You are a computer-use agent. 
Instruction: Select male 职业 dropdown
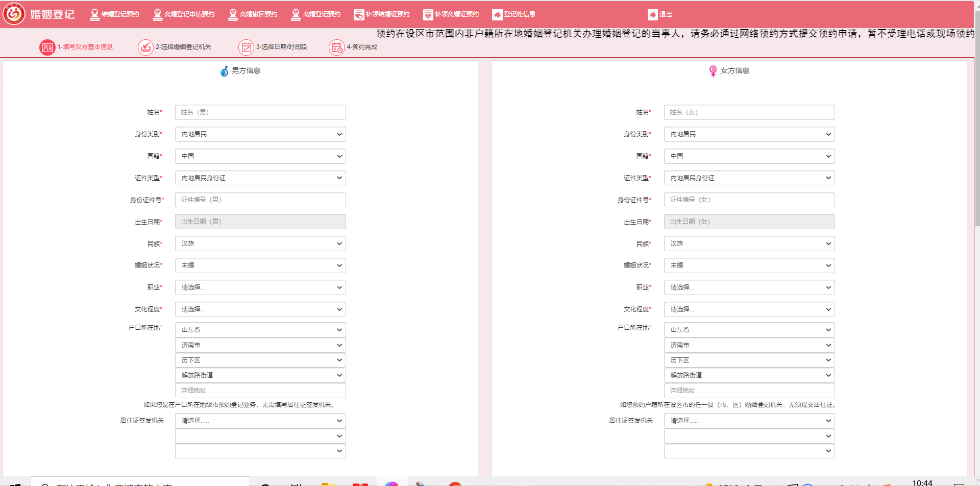(260, 287)
